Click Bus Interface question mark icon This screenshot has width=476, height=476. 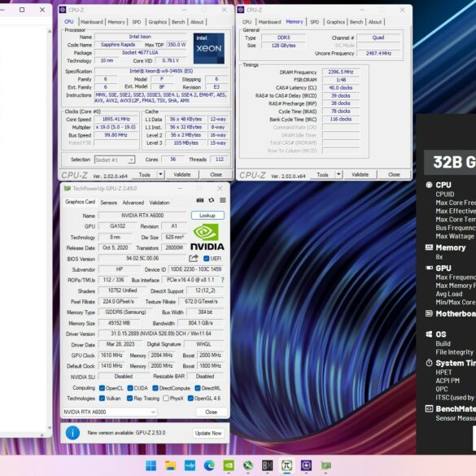(222, 280)
